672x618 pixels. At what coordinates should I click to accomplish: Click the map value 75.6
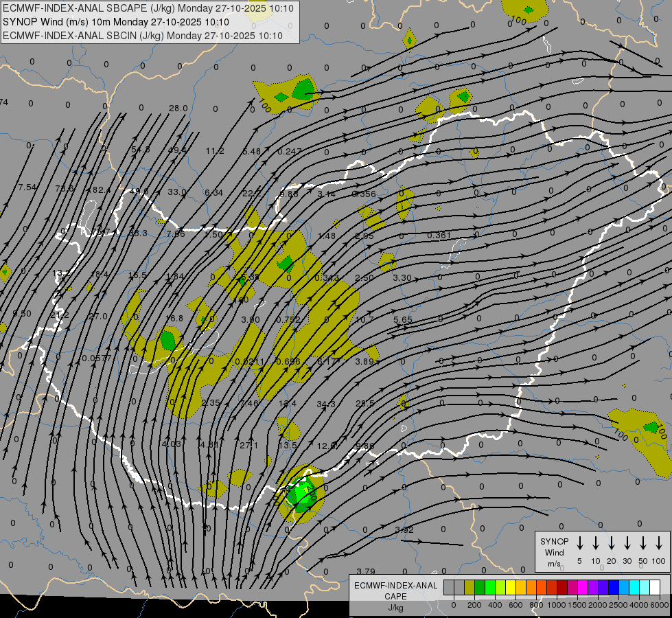[x=65, y=188]
